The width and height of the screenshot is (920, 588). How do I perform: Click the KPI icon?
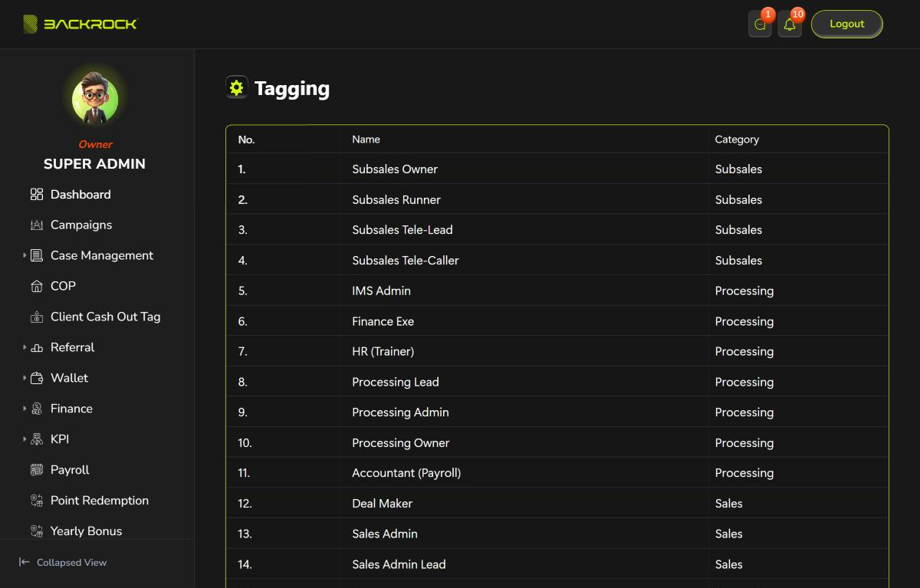37,440
